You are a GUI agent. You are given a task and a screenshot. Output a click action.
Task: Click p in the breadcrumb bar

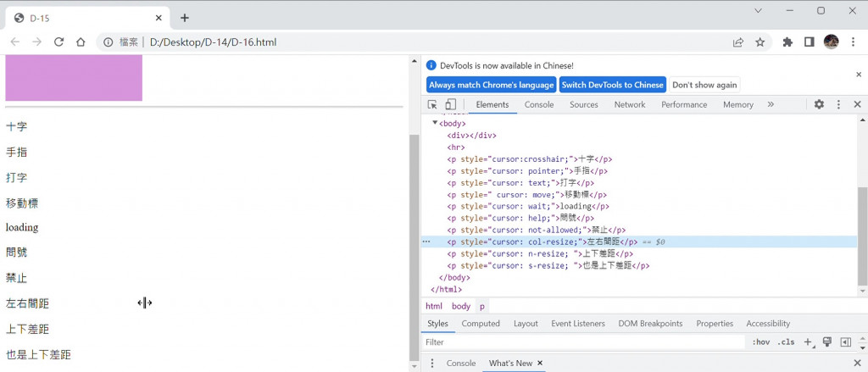click(x=482, y=306)
